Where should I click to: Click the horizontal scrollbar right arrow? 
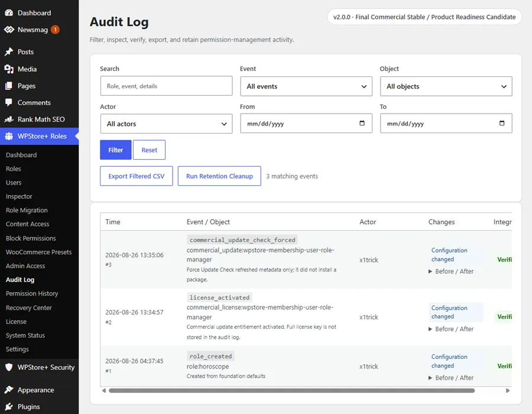pyautogui.click(x=508, y=390)
